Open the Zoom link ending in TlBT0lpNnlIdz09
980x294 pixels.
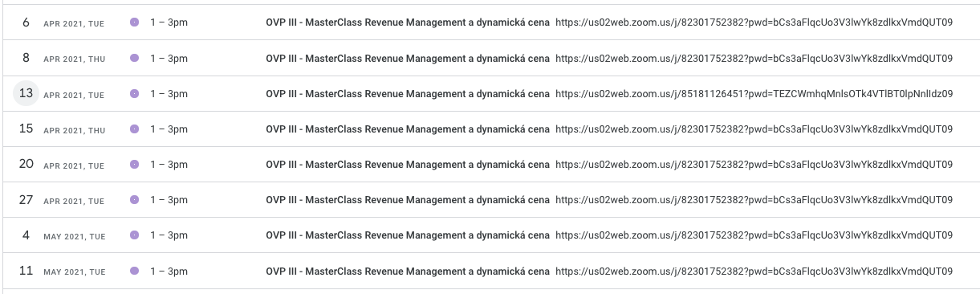(x=754, y=94)
